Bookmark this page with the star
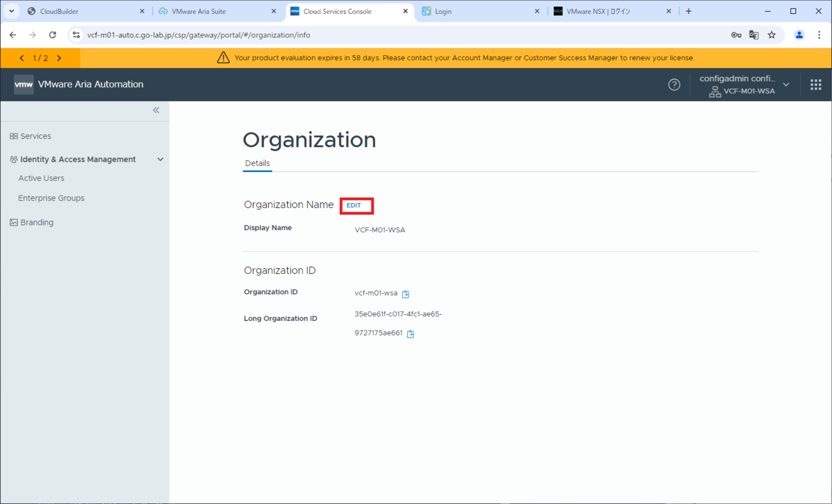The image size is (832, 504). pyautogui.click(x=772, y=35)
